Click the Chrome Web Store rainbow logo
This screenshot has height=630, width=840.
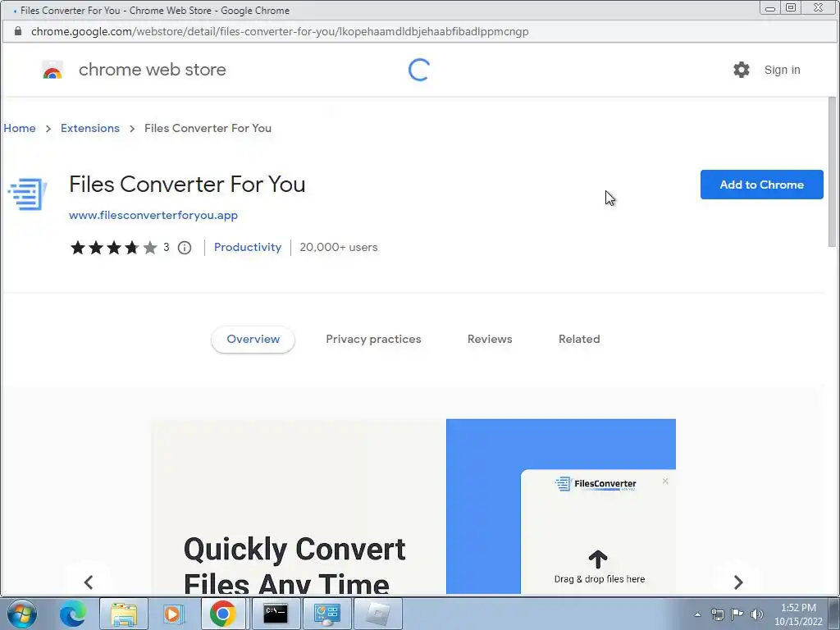52,70
